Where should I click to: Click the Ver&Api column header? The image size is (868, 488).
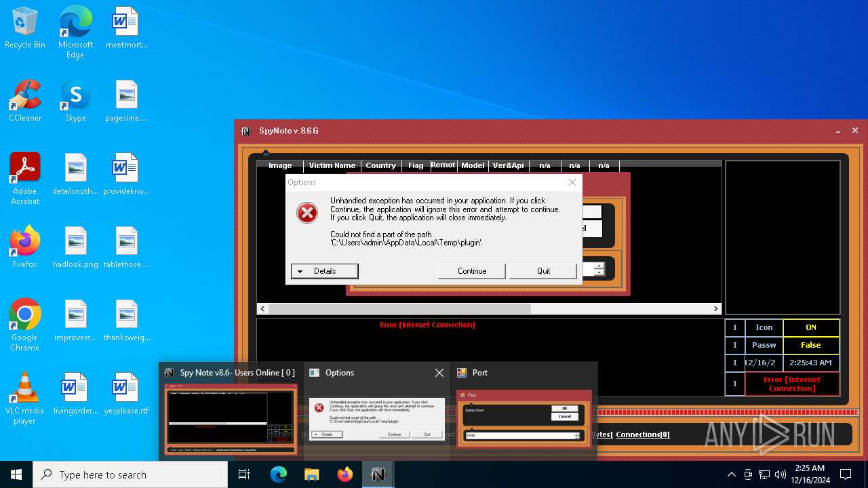click(x=509, y=165)
